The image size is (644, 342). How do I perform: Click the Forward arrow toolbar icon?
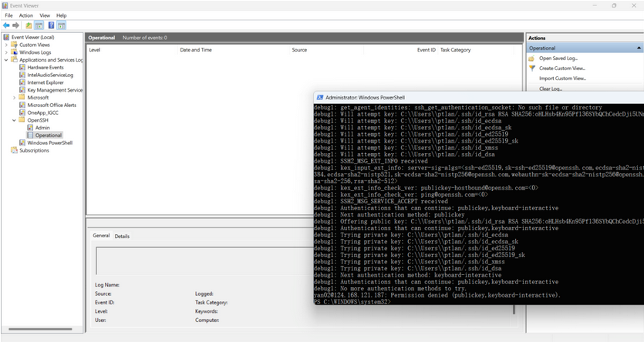tap(16, 25)
